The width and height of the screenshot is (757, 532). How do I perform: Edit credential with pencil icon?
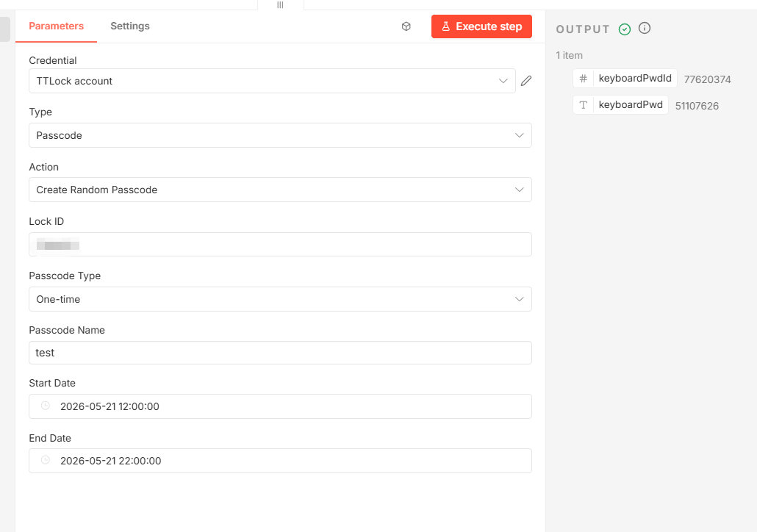526,81
